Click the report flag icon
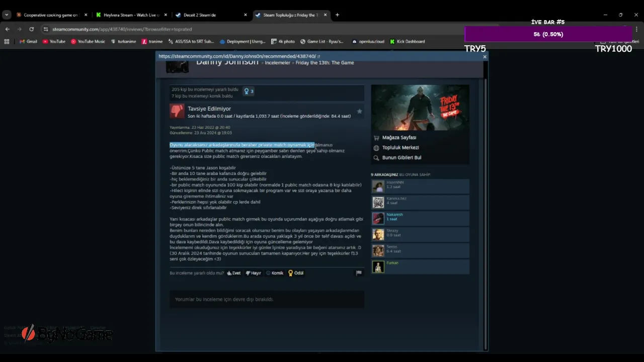This screenshot has width=644, height=362. (359, 273)
